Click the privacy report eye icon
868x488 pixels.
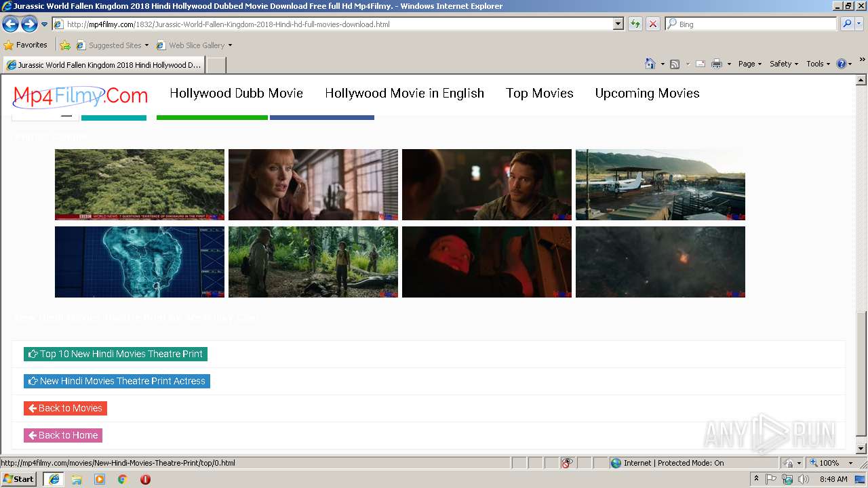coord(567,463)
